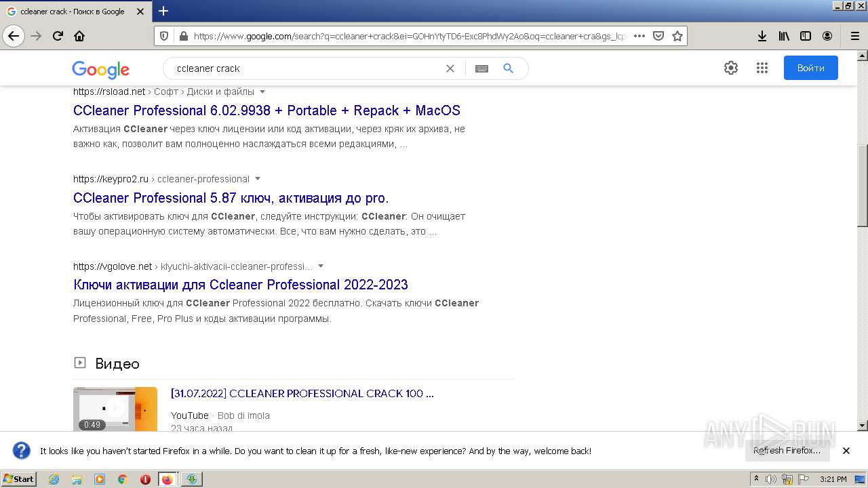Open Windows Explorer folder from taskbar
Viewport: 868px width, 488px height.
(x=77, y=479)
